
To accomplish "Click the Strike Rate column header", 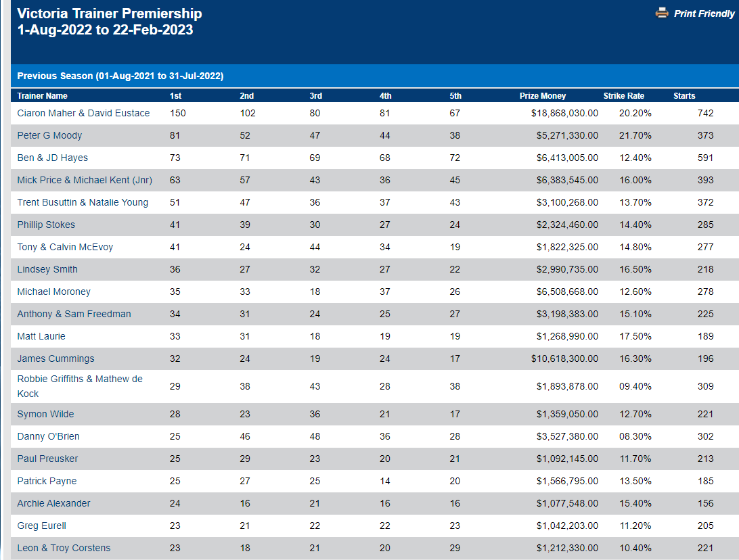I will (x=624, y=96).
